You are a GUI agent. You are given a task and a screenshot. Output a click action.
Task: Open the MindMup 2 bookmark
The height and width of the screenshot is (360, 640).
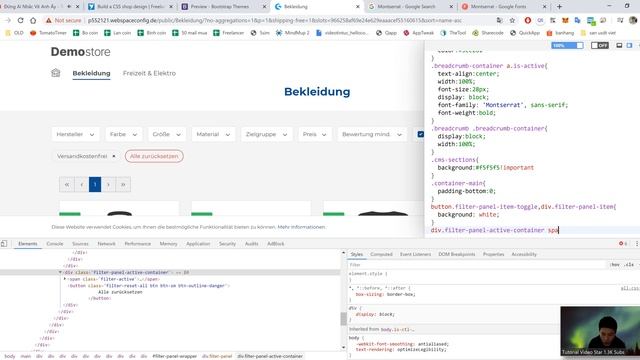292,33
